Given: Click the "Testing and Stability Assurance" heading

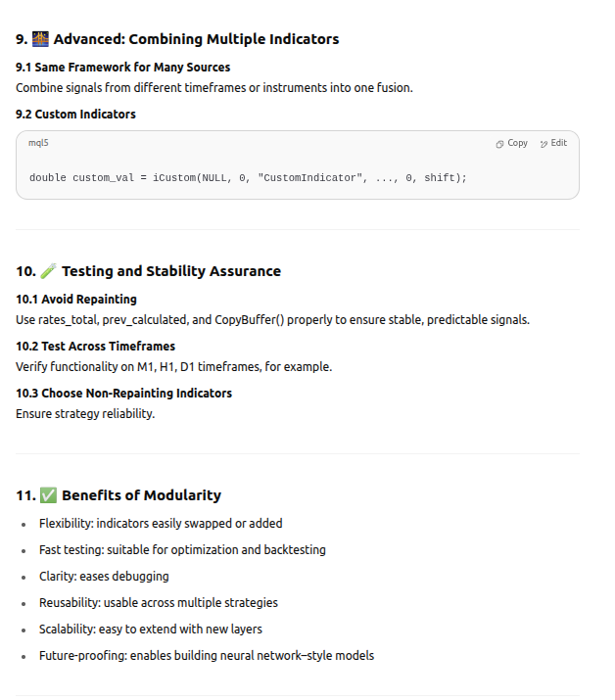Looking at the screenshot, I should [x=170, y=271].
